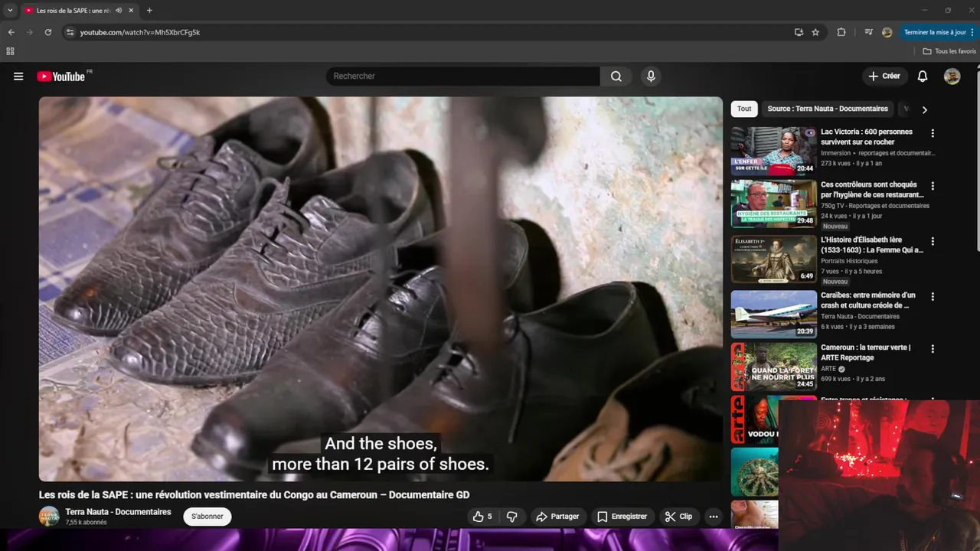Click the address bar URL
Screen dimensions: 980x551
(140, 32)
